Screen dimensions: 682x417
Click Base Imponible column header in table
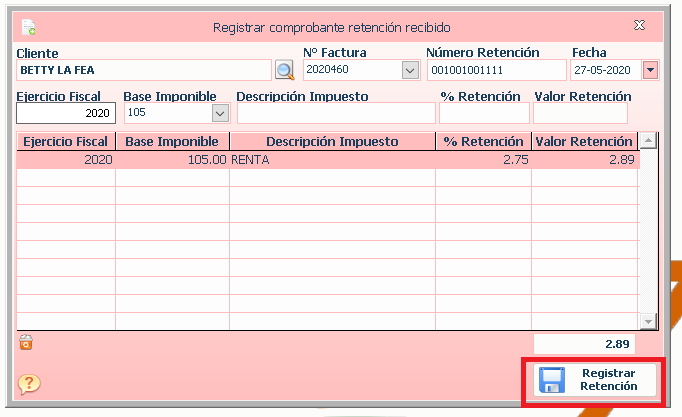click(172, 142)
